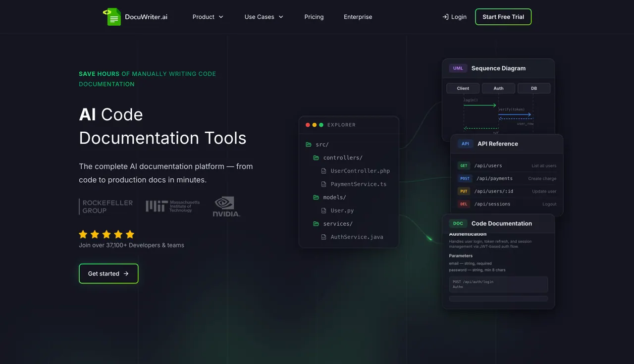Image resolution: width=634 pixels, height=364 pixels.
Task: Click the services/ folder icon
Action: click(x=316, y=224)
